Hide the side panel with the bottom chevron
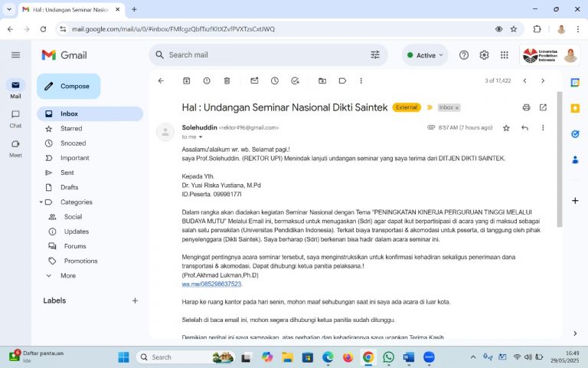This screenshot has height=368, width=588. point(575,333)
